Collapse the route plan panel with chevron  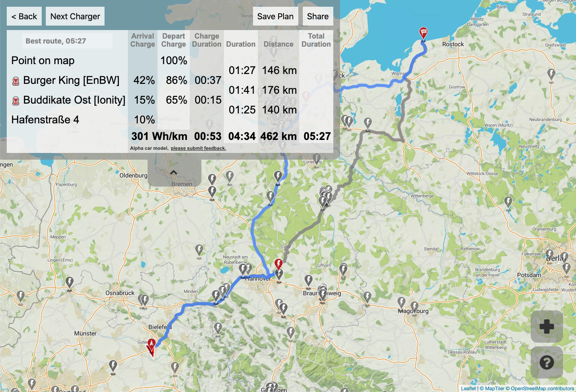point(174,172)
